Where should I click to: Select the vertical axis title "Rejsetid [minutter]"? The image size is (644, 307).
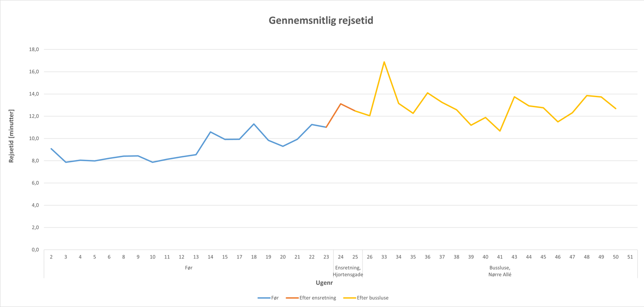coord(11,136)
